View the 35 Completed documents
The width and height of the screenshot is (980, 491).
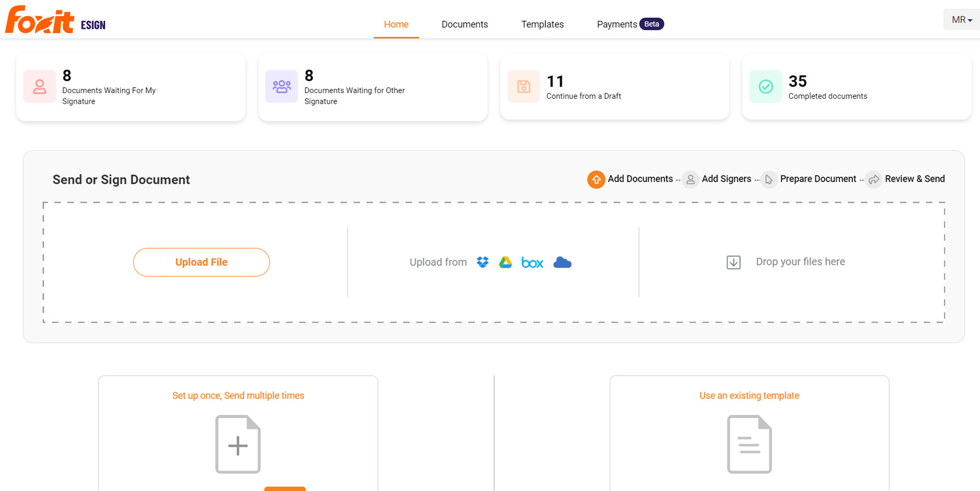coord(857,86)
